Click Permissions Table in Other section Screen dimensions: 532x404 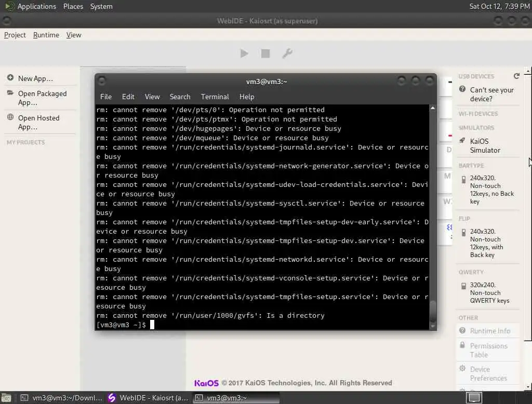(488, 350)
